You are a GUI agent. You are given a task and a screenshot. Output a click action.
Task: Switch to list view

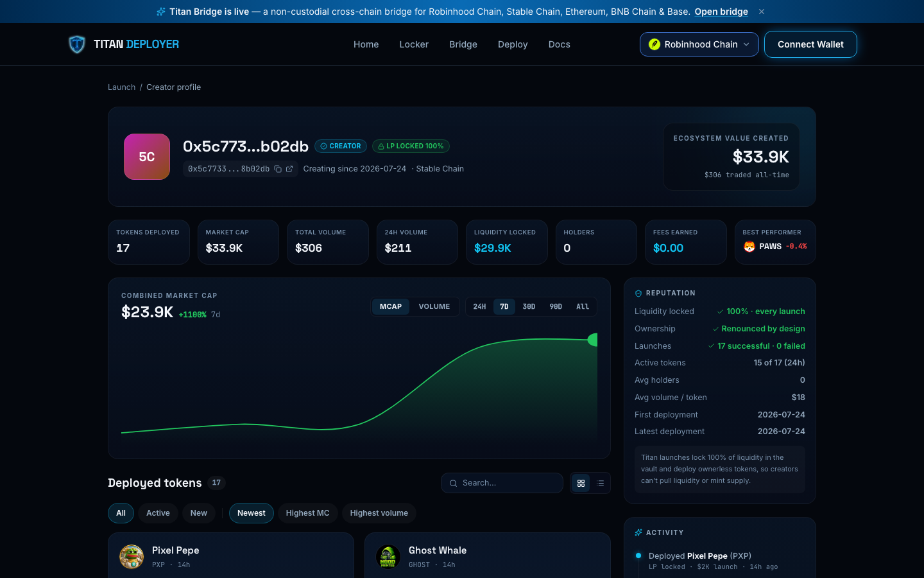(600, 483)
